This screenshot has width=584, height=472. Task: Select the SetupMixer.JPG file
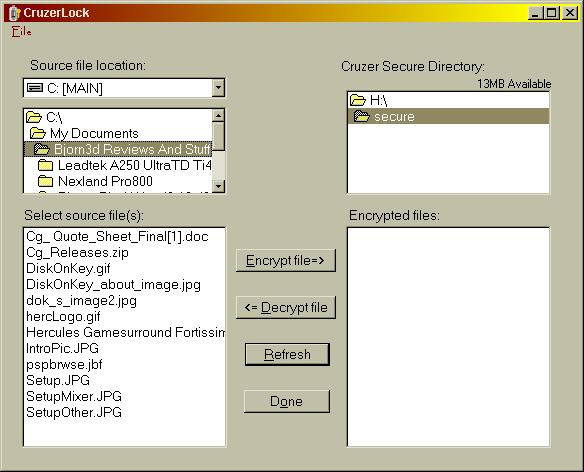74,396
